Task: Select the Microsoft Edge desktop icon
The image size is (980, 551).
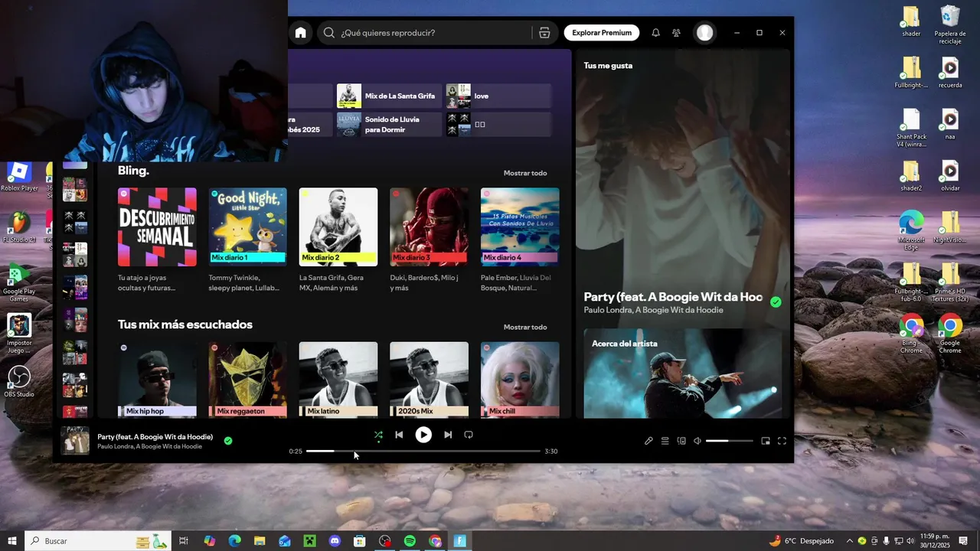Action: [911, 230]
